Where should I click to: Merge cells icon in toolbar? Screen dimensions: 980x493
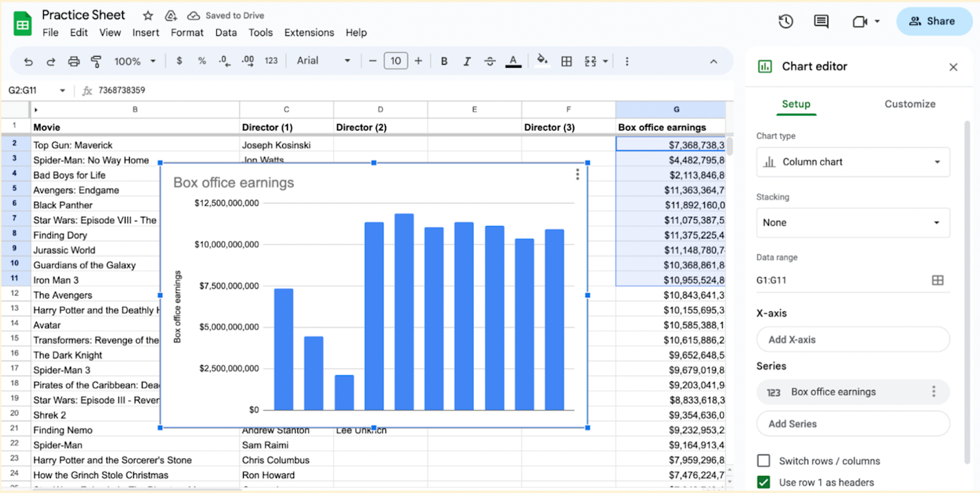point(591,61)
